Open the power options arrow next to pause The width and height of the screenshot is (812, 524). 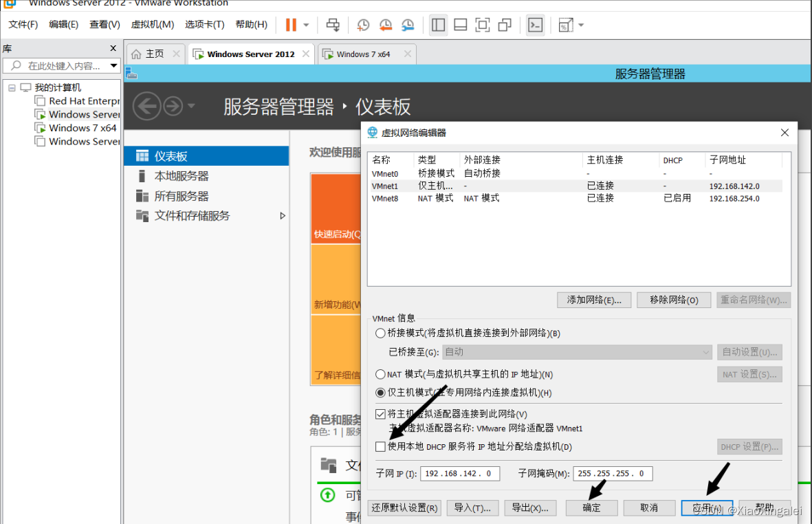point(306,25)
